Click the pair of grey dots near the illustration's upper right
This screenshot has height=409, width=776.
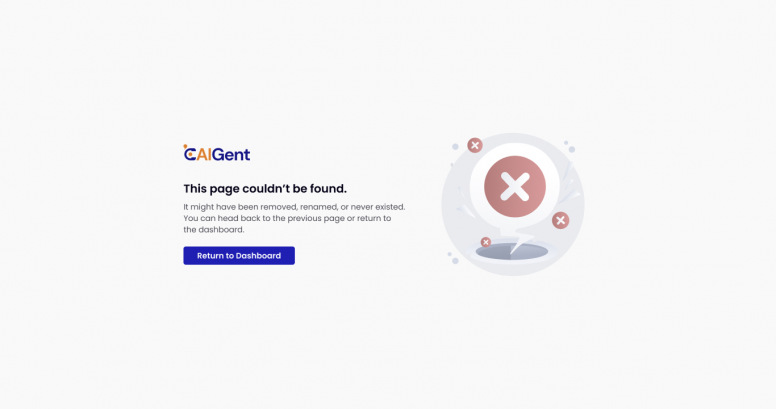570,147
